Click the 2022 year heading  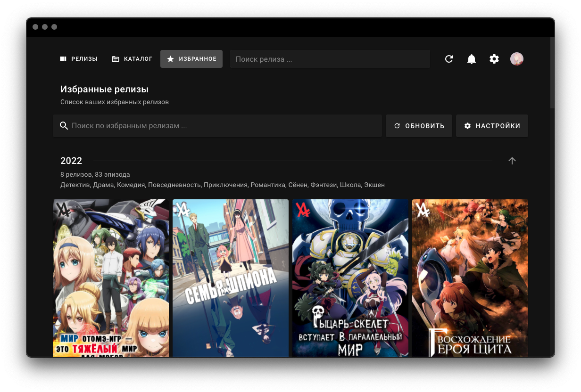click(x=71, y=161)
